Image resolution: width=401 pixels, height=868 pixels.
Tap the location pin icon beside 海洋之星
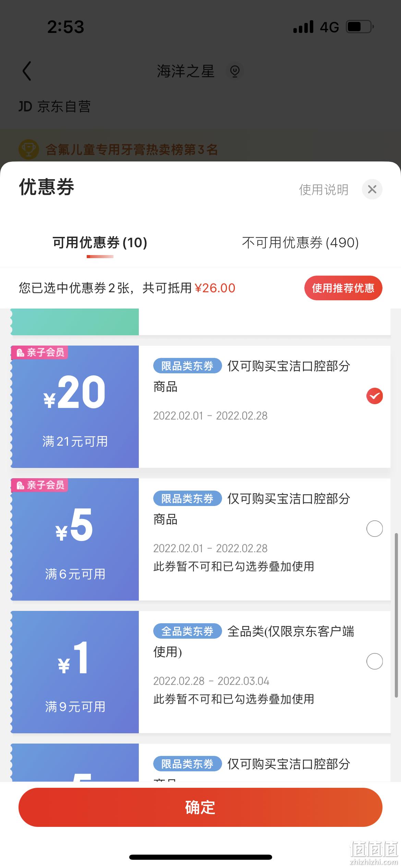(235, 71)
